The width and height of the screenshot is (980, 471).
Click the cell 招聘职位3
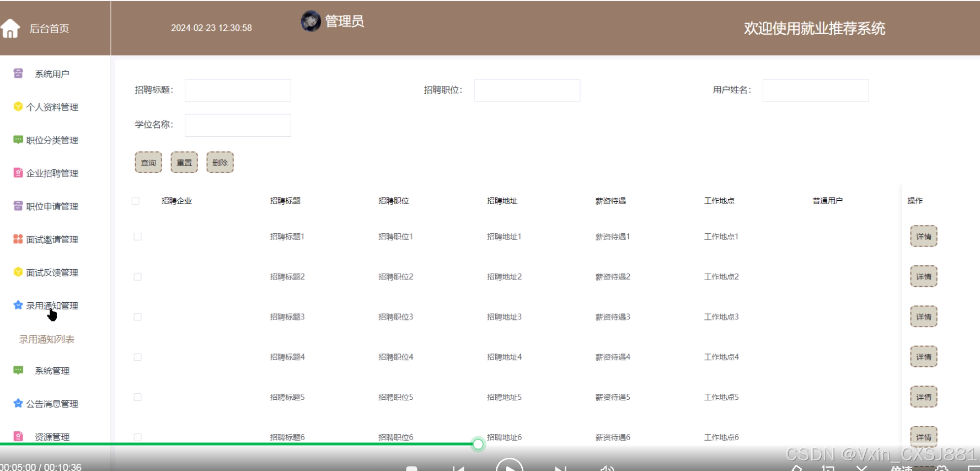[x=395, y=317]
